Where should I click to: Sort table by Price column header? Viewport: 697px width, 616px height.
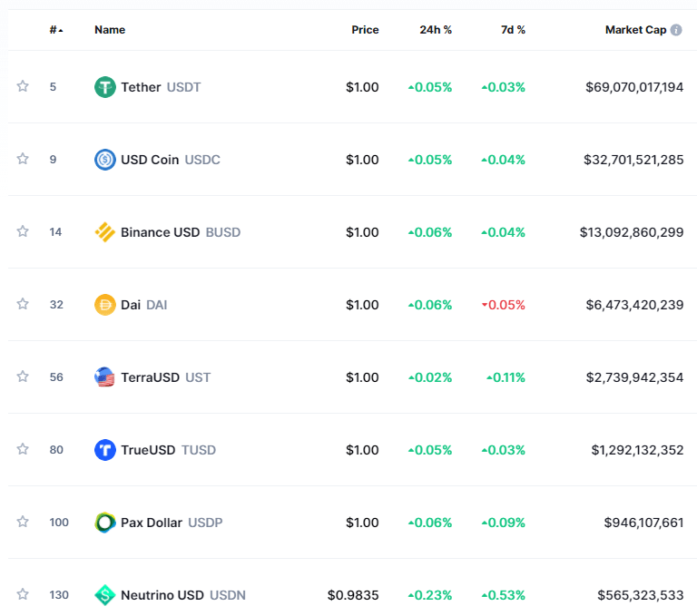(365, 30)
